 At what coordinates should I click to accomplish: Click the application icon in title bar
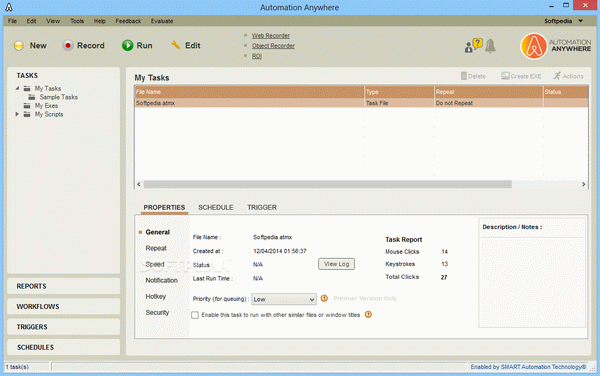click(x=9, y=7)
